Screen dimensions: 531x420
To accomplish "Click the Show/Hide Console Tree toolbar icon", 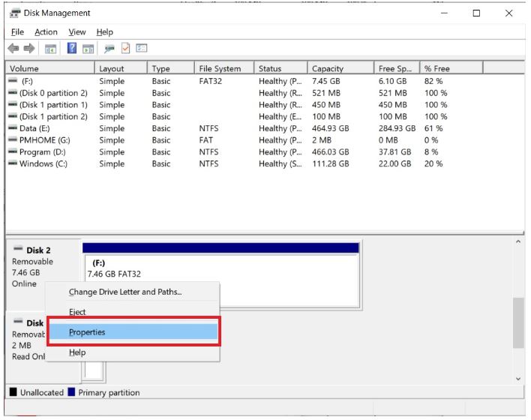I will click(x=52, y=49).
